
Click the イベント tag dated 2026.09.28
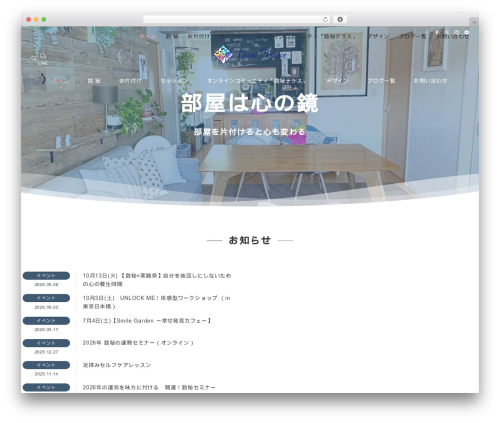click(46, 276)
